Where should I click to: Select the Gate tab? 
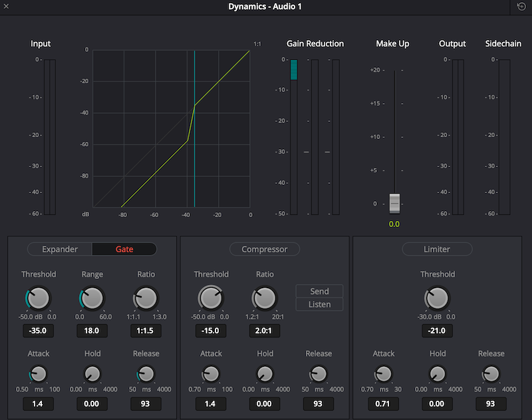tap(125, 249)
